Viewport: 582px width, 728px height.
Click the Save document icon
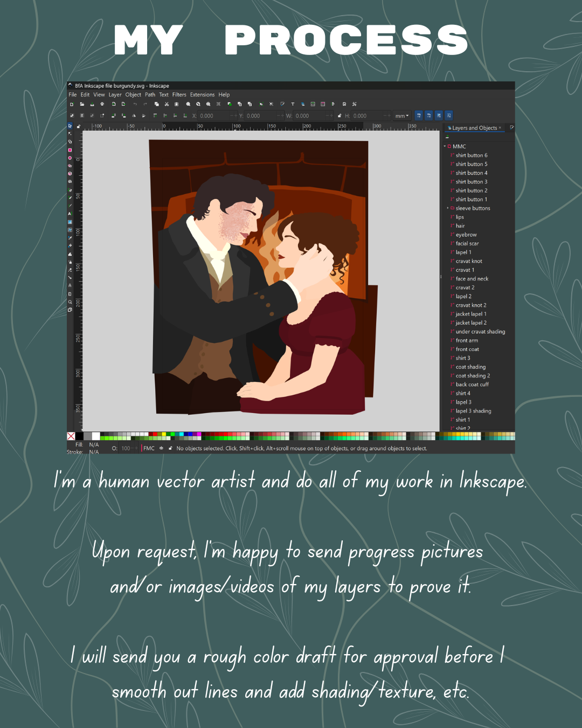(x=92, y=104)
